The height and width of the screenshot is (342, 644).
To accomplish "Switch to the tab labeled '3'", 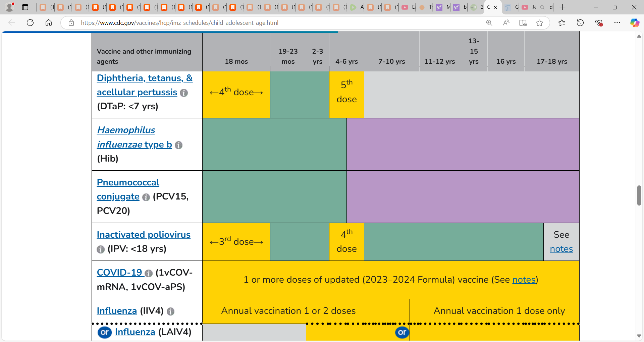I will (477, 7).
